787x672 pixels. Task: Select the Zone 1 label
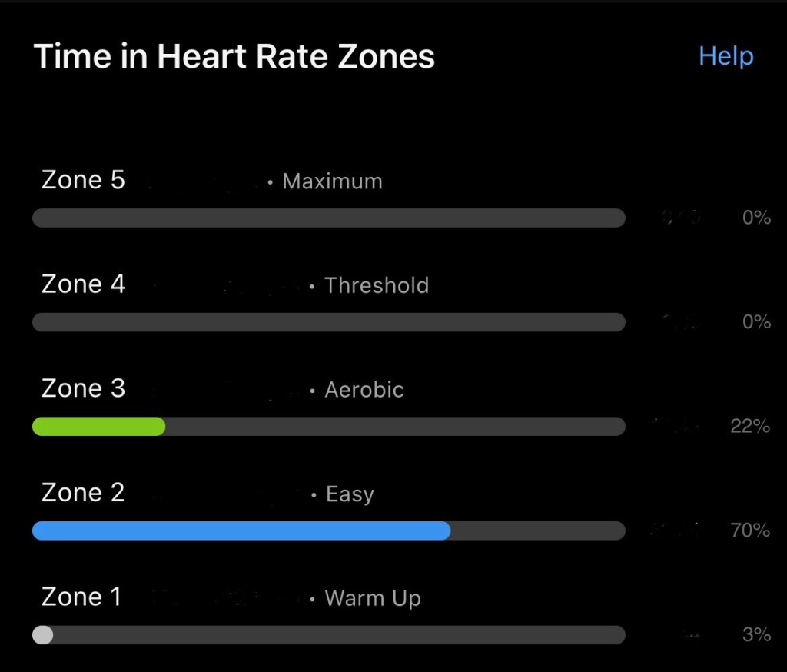point(81,597)
